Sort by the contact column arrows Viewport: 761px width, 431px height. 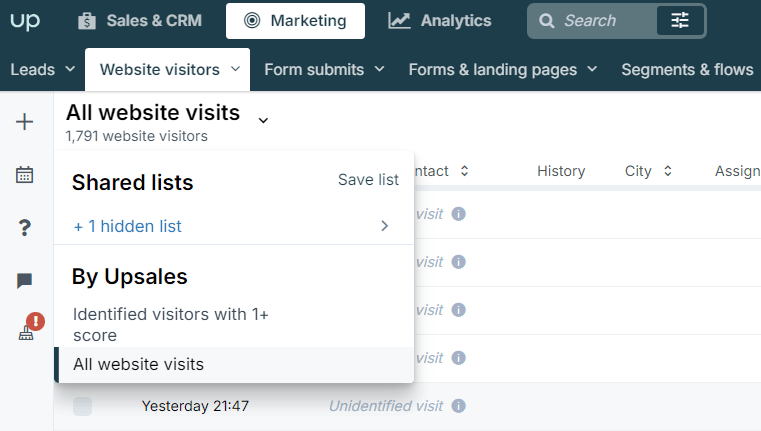[464, 171]
